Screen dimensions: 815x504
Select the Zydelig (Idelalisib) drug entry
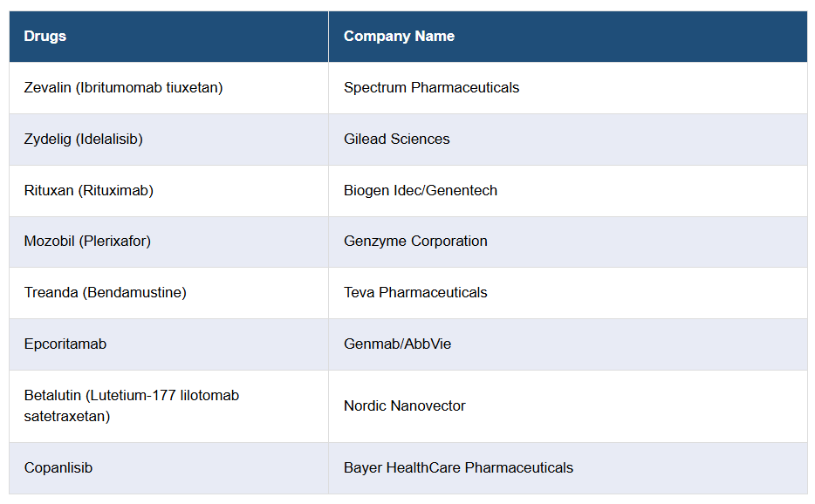pyautogui.click(x=83, y=140)
